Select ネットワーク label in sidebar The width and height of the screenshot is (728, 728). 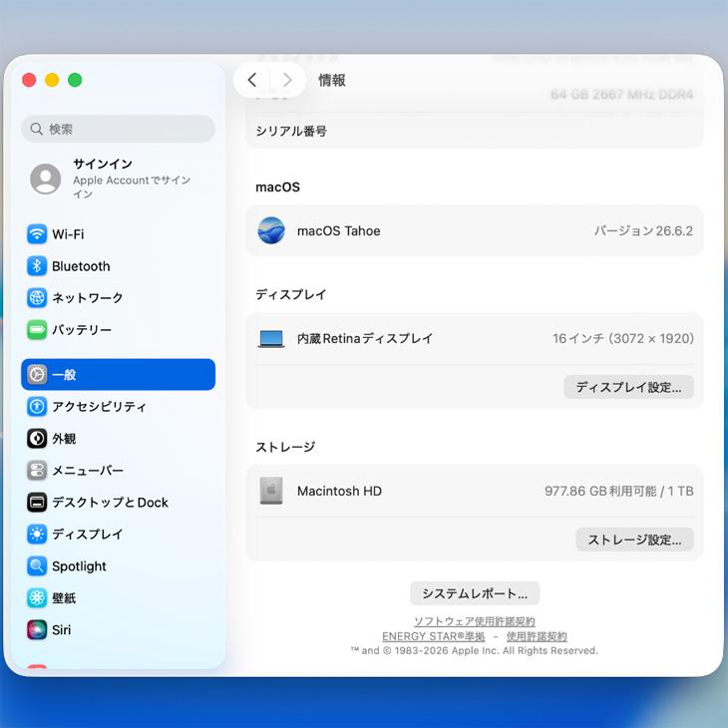click(x=88, y=297)
